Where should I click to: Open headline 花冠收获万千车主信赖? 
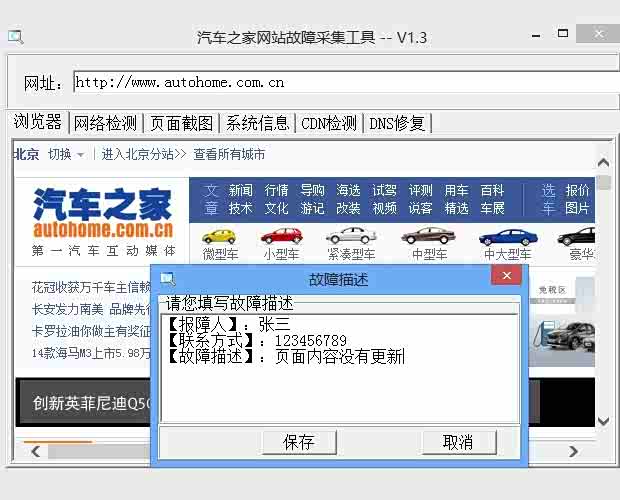click(x=91, y=287)
